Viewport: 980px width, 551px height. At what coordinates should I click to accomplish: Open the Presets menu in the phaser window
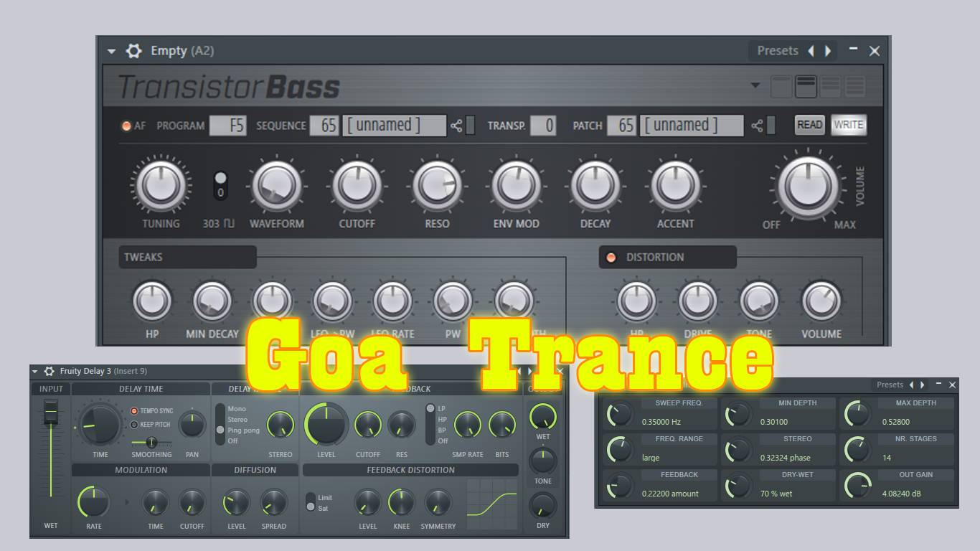point(890,385)
